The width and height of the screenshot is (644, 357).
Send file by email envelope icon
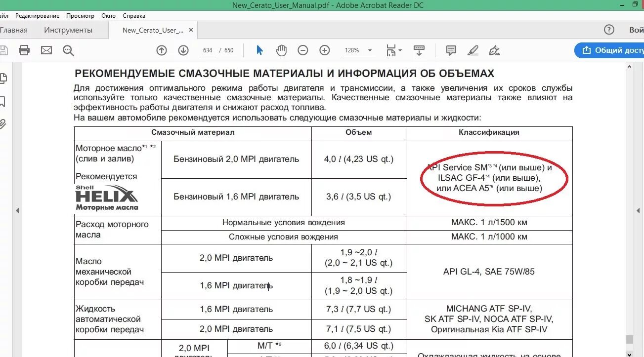point(46,50)
